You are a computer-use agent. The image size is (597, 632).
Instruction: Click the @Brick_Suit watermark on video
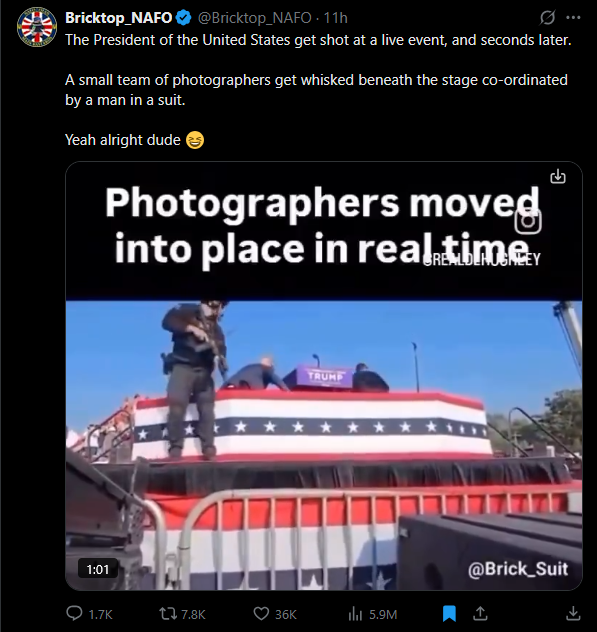coord(518,569)
